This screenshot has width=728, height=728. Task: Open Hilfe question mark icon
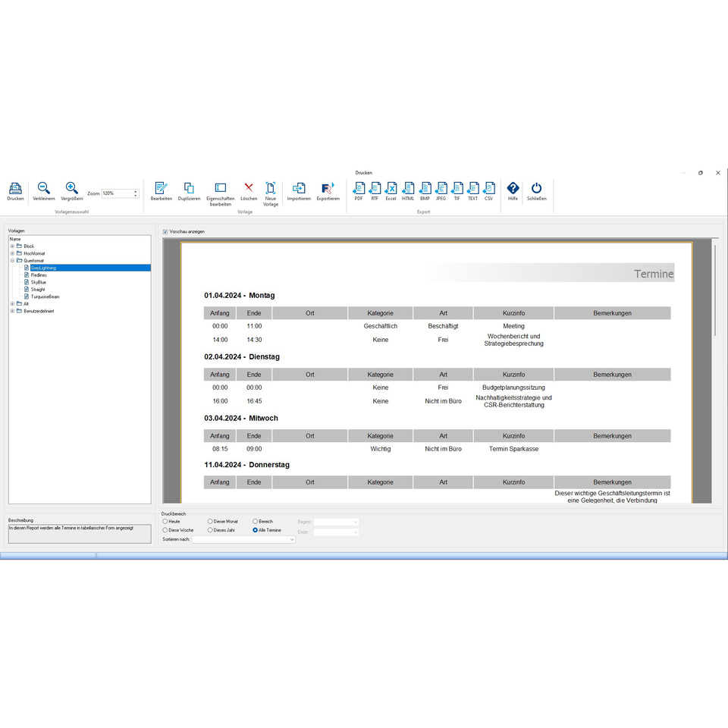click(x=513, y=188)
